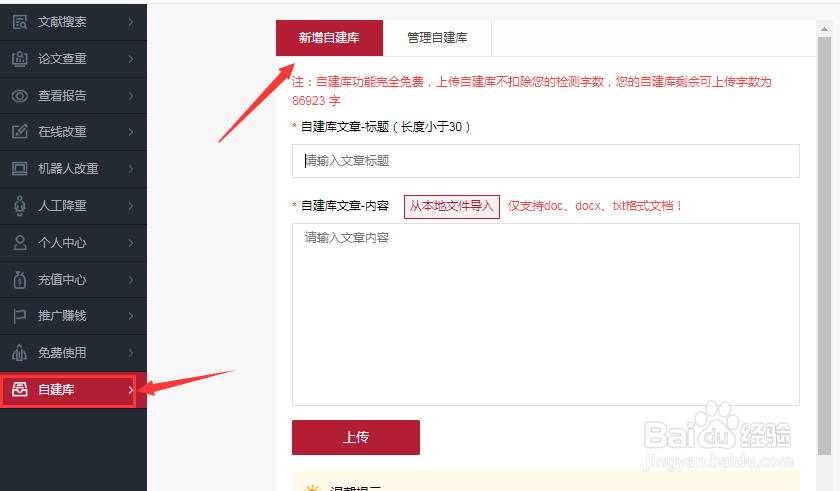840x491 pixels.
Task: Expand the 人工降重 chevron arrow
Action: point(131,206)
